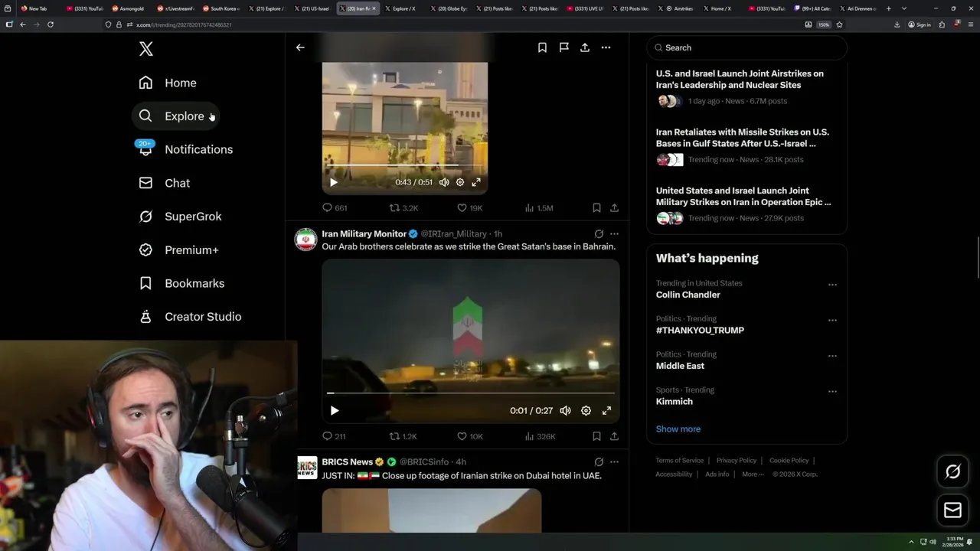The height and width of the screenshot is (551, 980).
Task: Click the bookmark icon in the timeline header
Action: coord(542,47)
